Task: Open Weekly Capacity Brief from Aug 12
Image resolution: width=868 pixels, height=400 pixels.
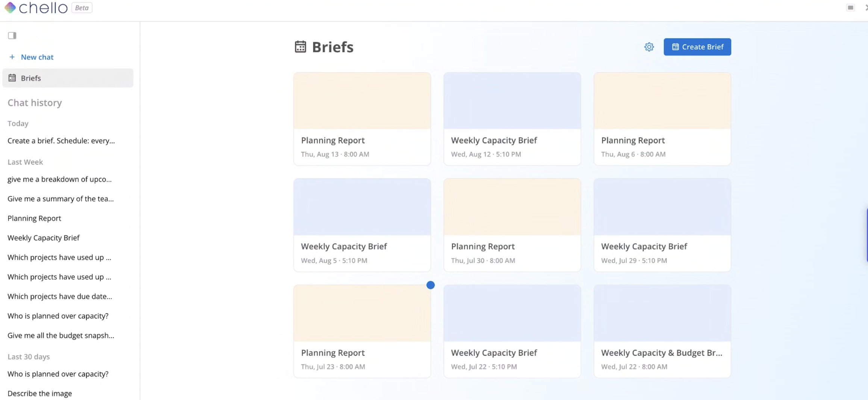Action: [512, 119]
